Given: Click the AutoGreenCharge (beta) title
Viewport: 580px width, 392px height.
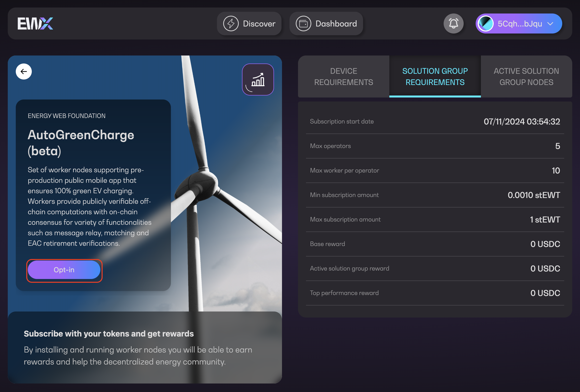Looking at the screenshot, I should tap(81, 143).
